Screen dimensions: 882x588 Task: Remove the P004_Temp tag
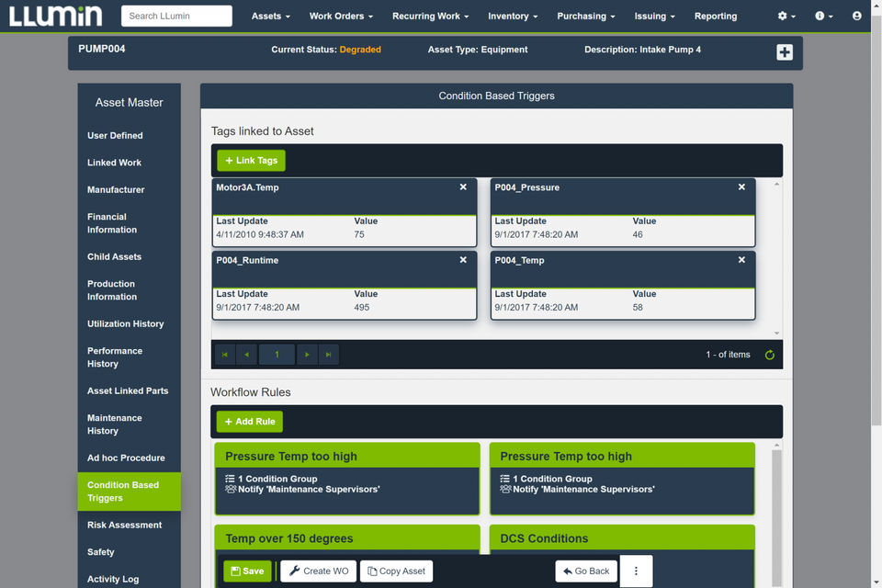pyautogui.click(x=741, y=259)
